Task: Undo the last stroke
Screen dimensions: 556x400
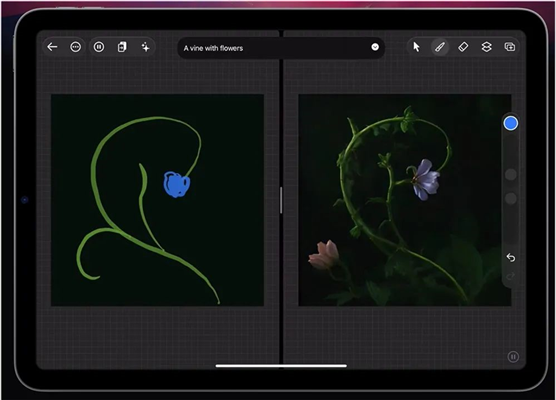Action: 511,257
